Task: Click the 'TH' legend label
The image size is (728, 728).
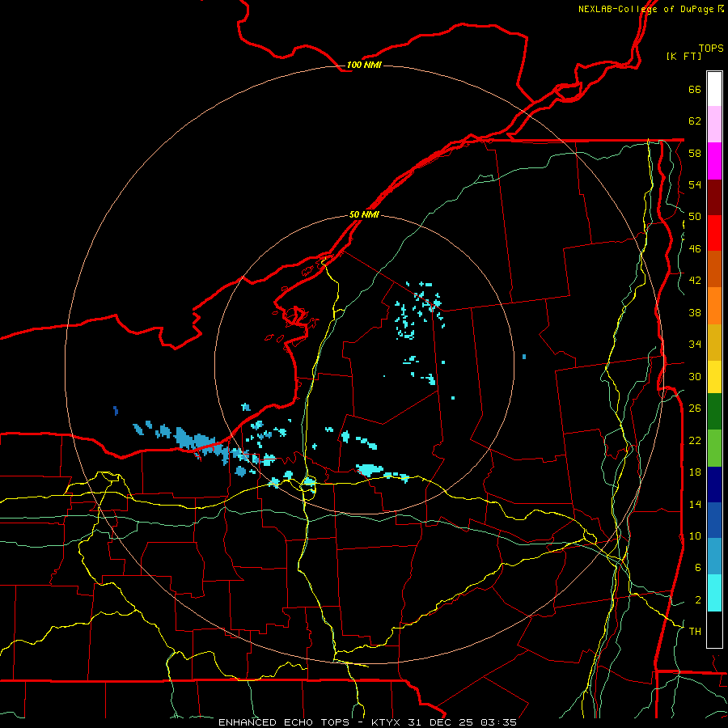Action: tap(695, 632)
